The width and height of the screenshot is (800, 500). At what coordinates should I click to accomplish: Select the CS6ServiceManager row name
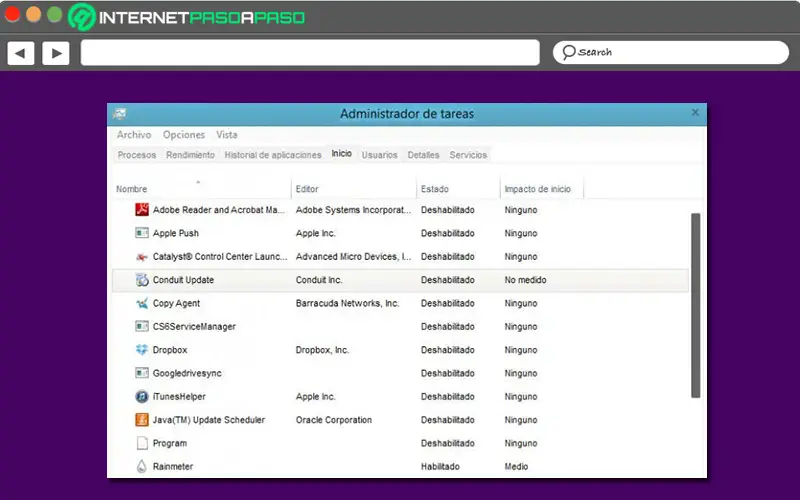194,327
